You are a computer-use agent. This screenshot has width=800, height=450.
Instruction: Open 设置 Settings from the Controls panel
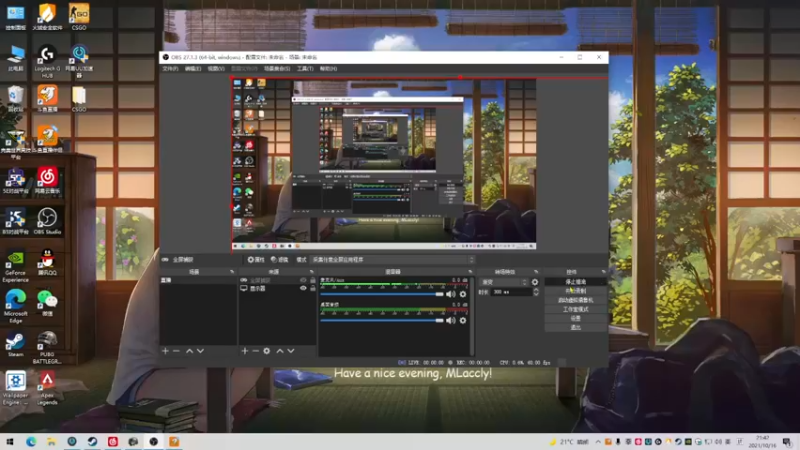point(576,318)
